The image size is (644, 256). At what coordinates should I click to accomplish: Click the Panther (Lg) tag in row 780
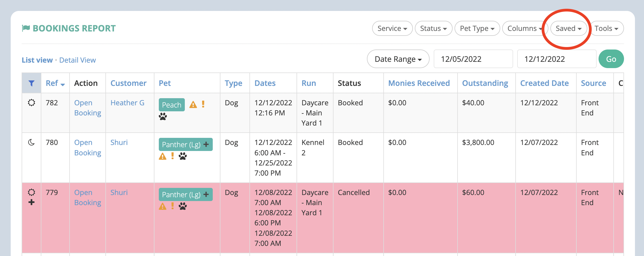186,144
